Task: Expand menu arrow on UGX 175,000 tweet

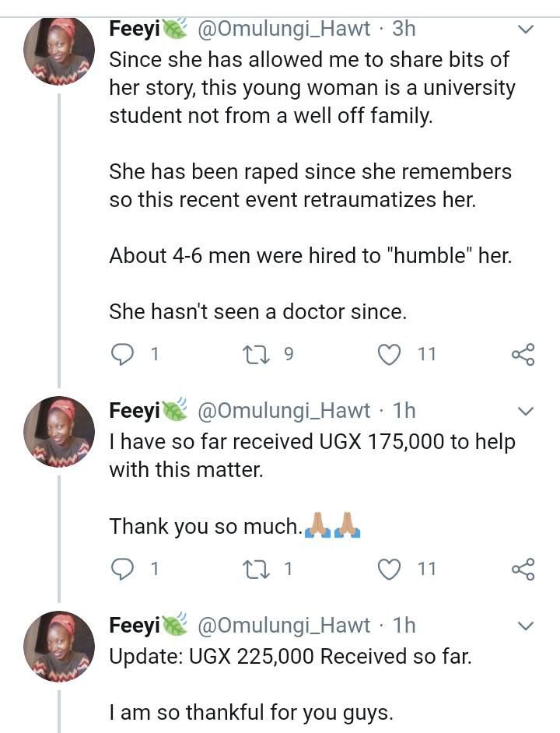Action: pyautogui.click(x=526, y=410)
